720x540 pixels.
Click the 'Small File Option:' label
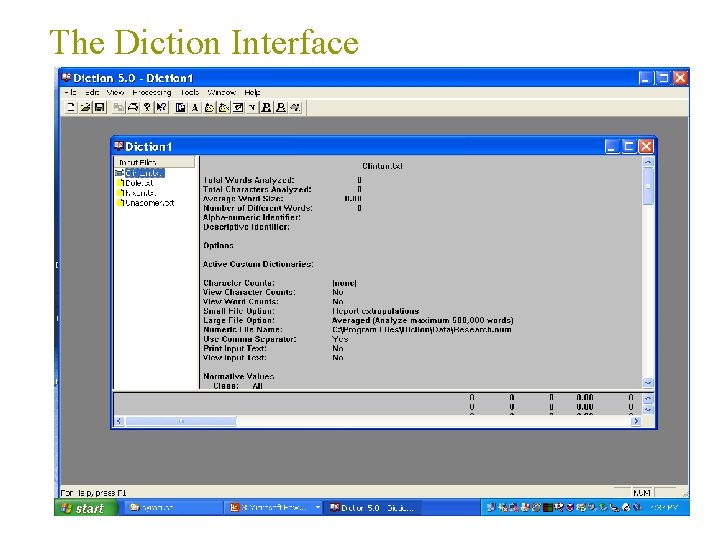(x=239, y=311)
